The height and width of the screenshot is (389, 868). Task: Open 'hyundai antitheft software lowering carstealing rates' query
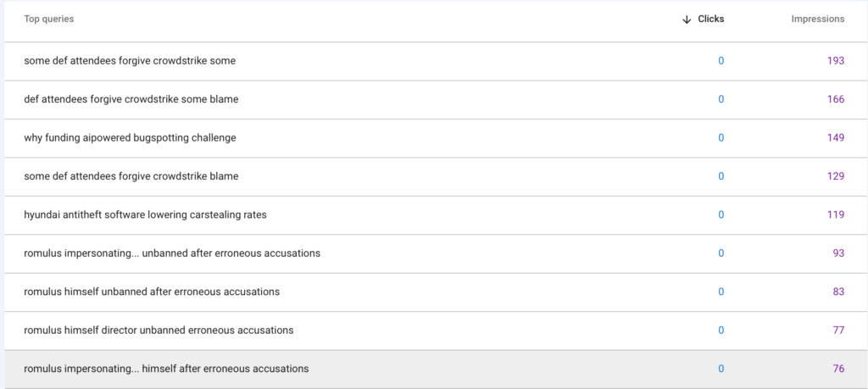point(145,215)
